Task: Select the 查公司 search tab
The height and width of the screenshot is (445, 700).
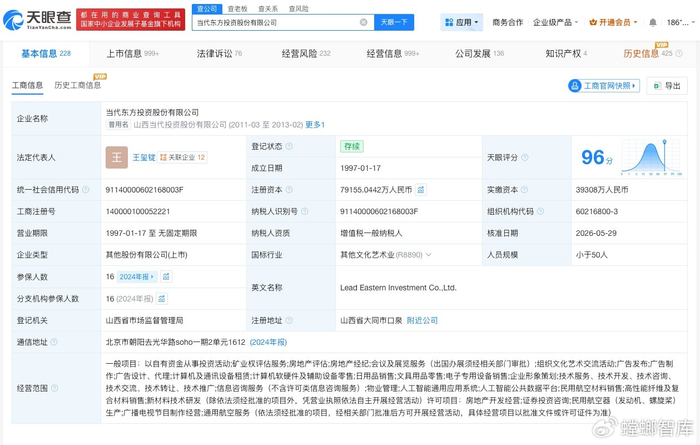Action: tap(207, 8)
